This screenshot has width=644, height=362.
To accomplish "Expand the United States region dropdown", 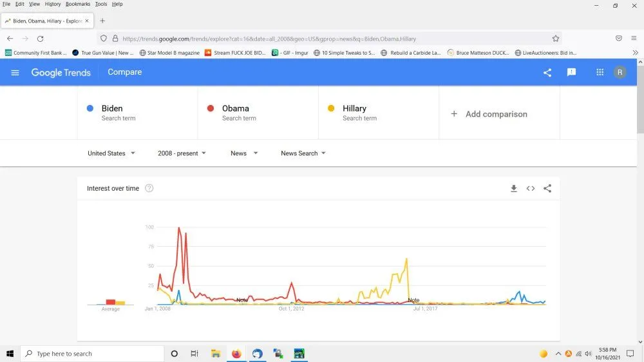I will click(111, 153).
